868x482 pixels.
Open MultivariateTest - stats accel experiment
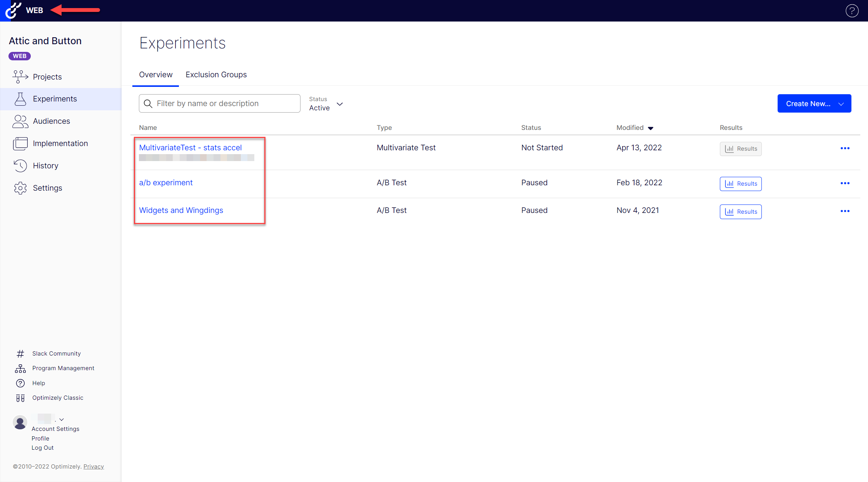[190, 148]
